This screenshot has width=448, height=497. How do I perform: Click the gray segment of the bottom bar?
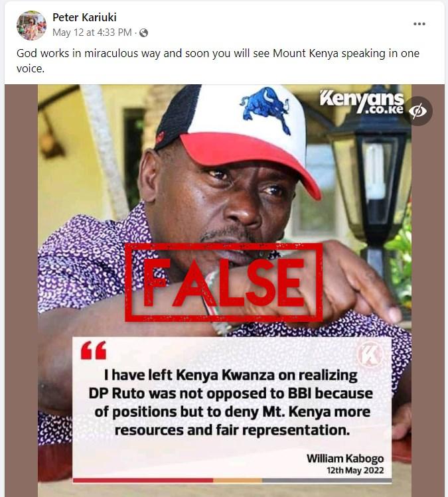pos(327,480)
